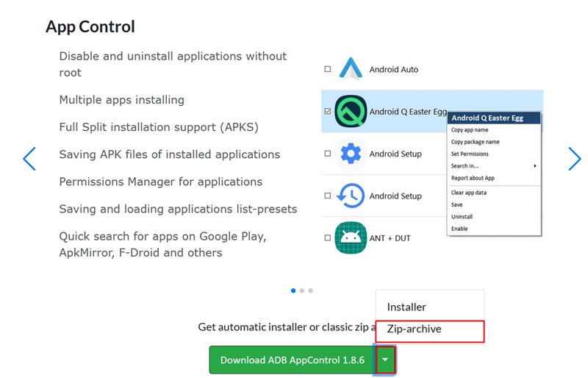Click Download ADB AppControl 1.8.6 button
Image resolution: width=588 pixels, height=378 pixels.
292,360
